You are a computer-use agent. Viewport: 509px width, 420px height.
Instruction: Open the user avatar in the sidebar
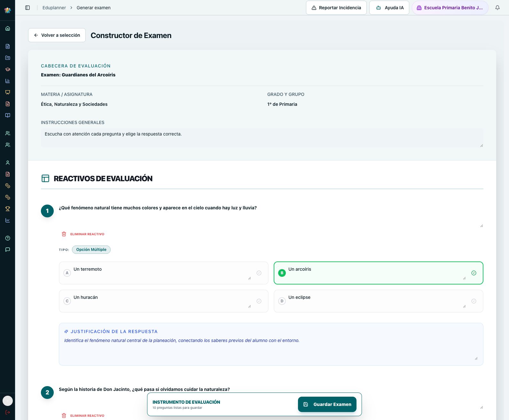point(8,401)
